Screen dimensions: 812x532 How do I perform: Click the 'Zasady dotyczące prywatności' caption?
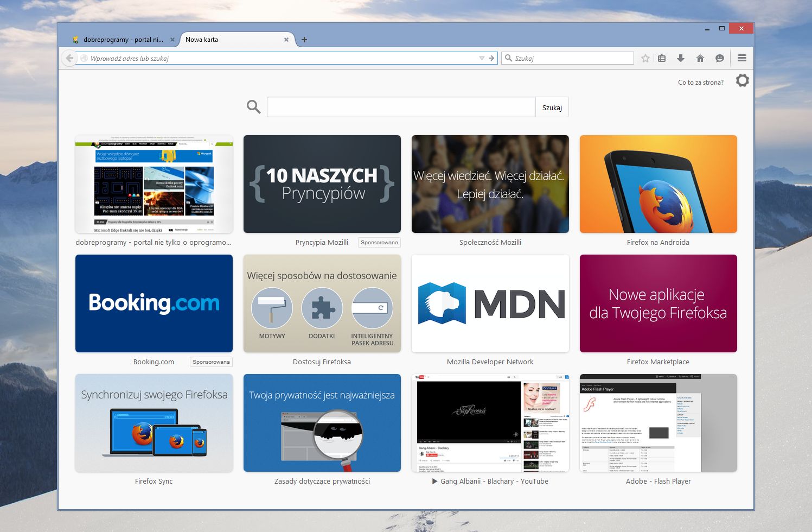pos(322,482)
